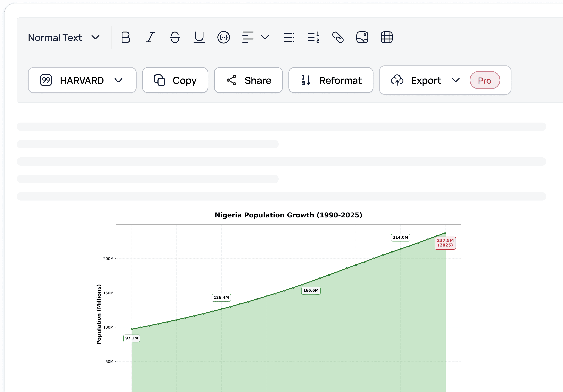Image resolution: width=563 pixels, height=392 pixels.
Task: Select the text alignment icon
Action: pos(248,37)
